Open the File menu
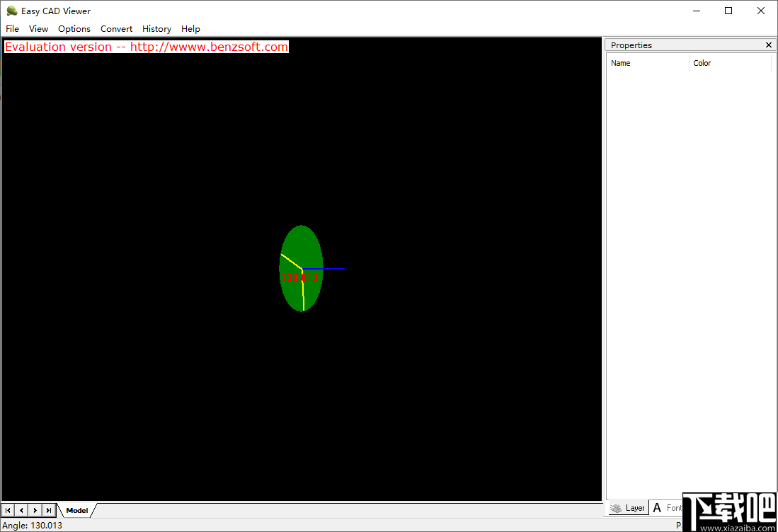Screen dimensions: 778x532 pyautogui.click(x=12, y=28)
